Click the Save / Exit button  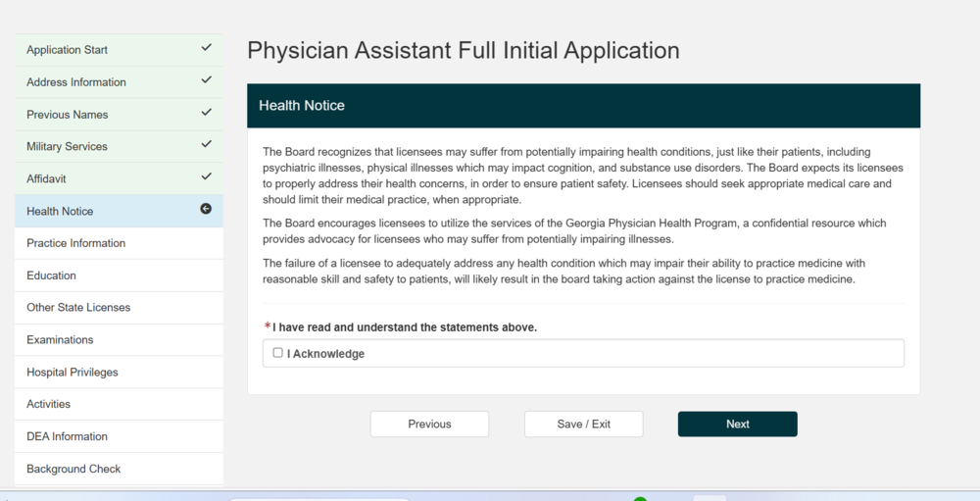click(x=584, y=425)
